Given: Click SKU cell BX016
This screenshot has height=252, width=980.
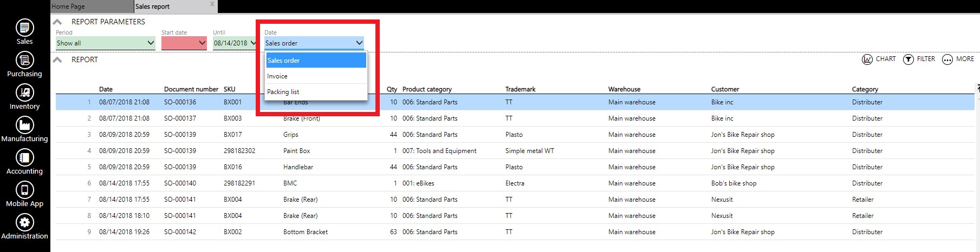Looking at the screenshot, I should [x=233, y=167].
